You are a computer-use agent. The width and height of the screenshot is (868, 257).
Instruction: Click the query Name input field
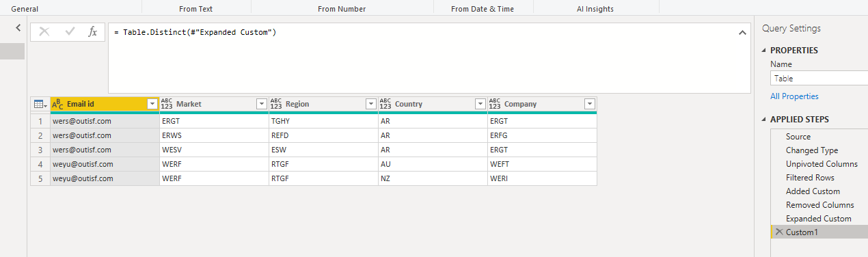point(819,78)
